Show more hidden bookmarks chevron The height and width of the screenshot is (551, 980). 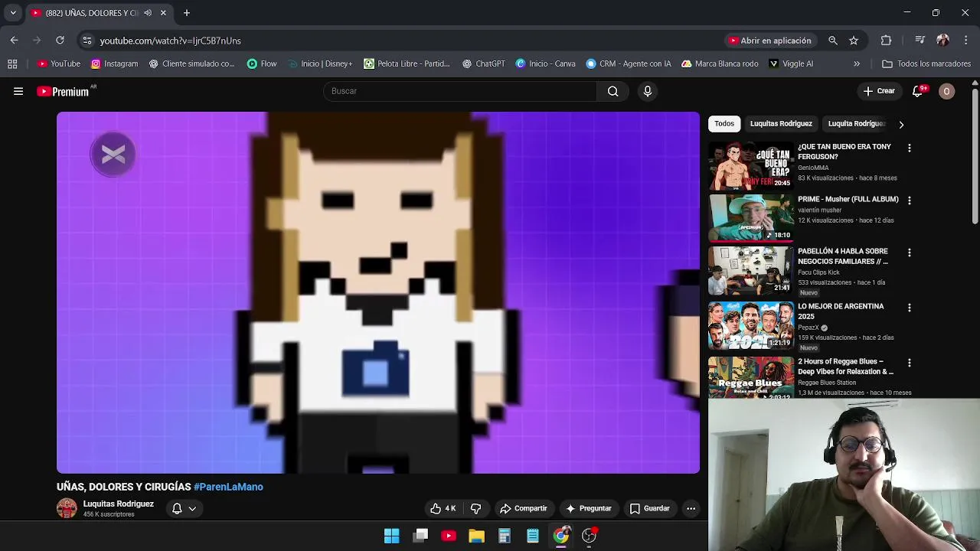click(x=857, y=64)
